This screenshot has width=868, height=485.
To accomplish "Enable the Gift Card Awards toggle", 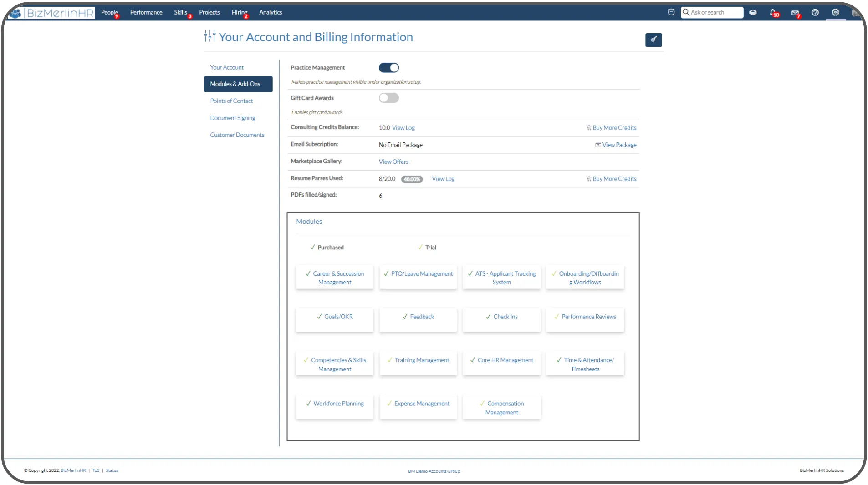I will click(x=389, y=98).
